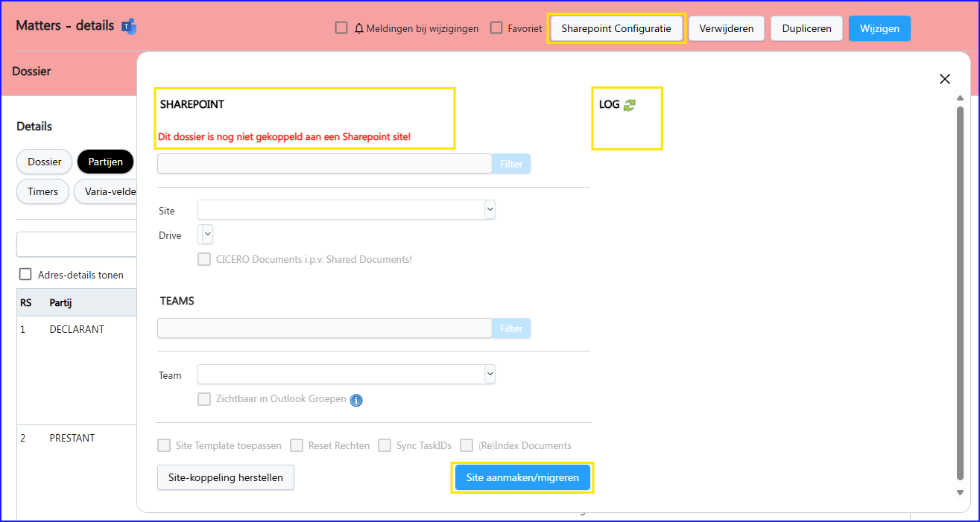Enable Meldingen bij wijzigingen checkbox

(341, 28)
